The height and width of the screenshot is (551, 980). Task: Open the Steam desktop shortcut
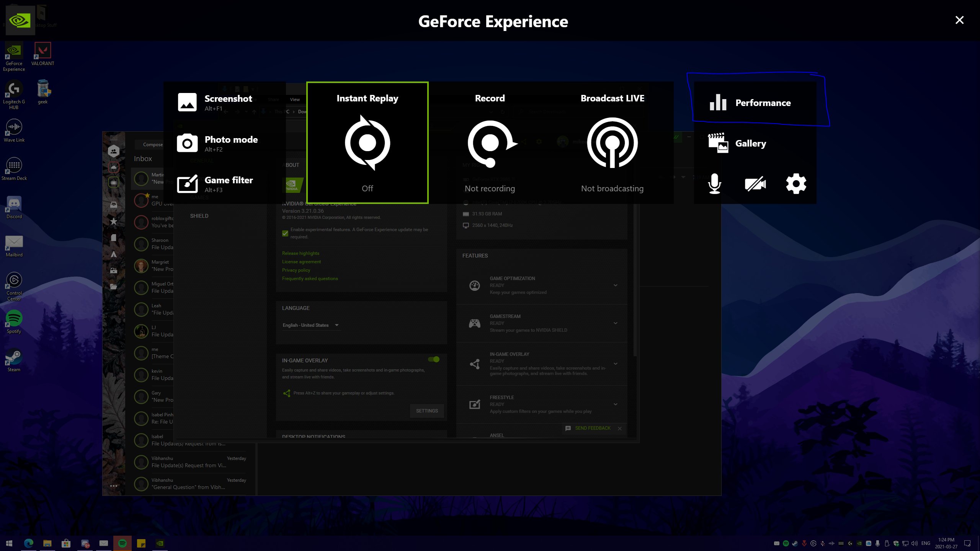[14, 360]
